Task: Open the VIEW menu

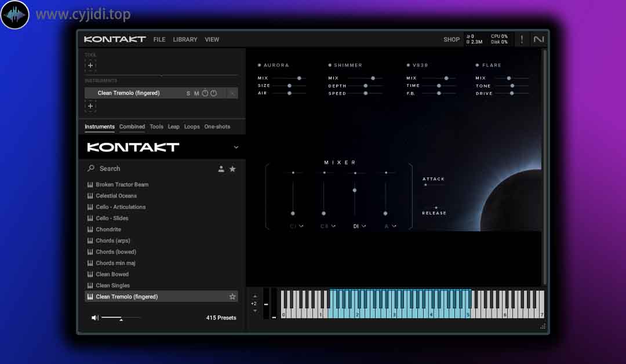Action: click(212, 39)
